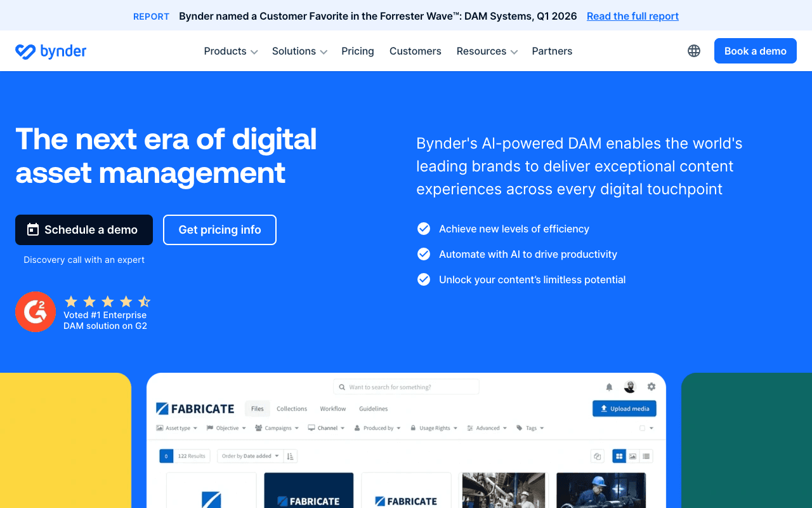Expand the Products menu
The height and width of the screenshot is (508, 812).
click(231, 51)
